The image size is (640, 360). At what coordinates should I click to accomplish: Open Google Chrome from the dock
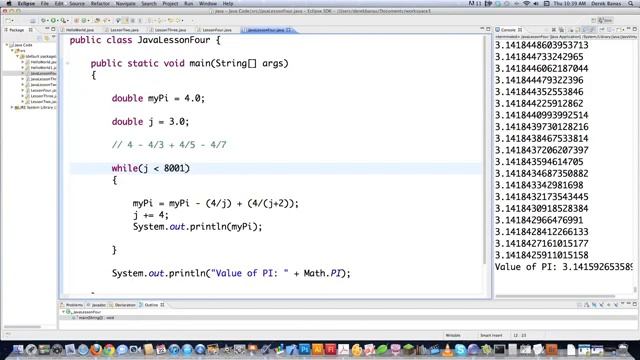pyautogui.click(x=109, y=350)
